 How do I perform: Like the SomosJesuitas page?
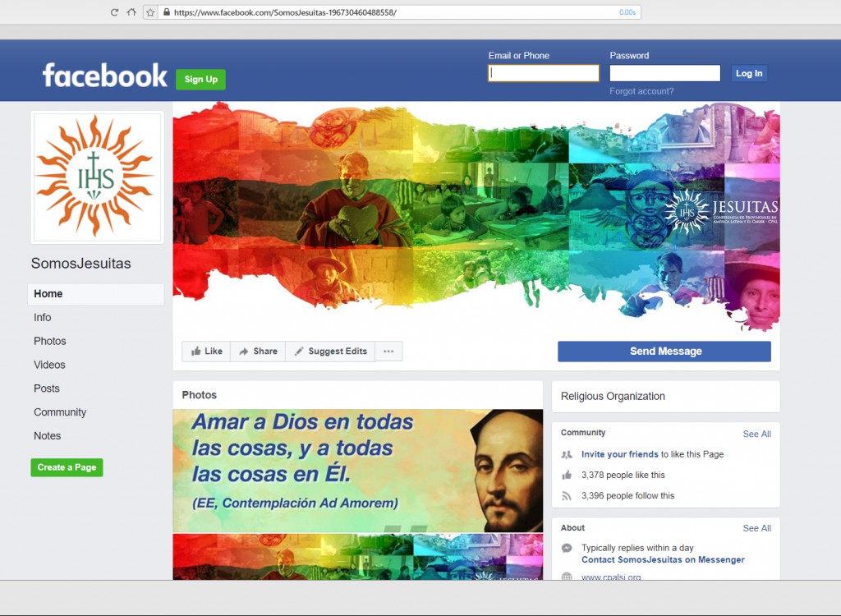pos(206,352)
